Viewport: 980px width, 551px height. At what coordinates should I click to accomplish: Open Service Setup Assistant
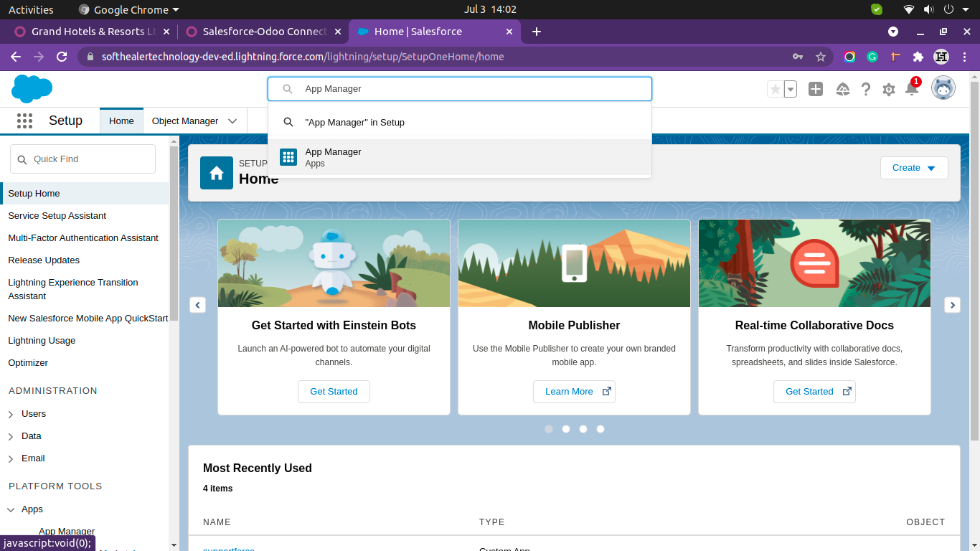click(57, 216)
